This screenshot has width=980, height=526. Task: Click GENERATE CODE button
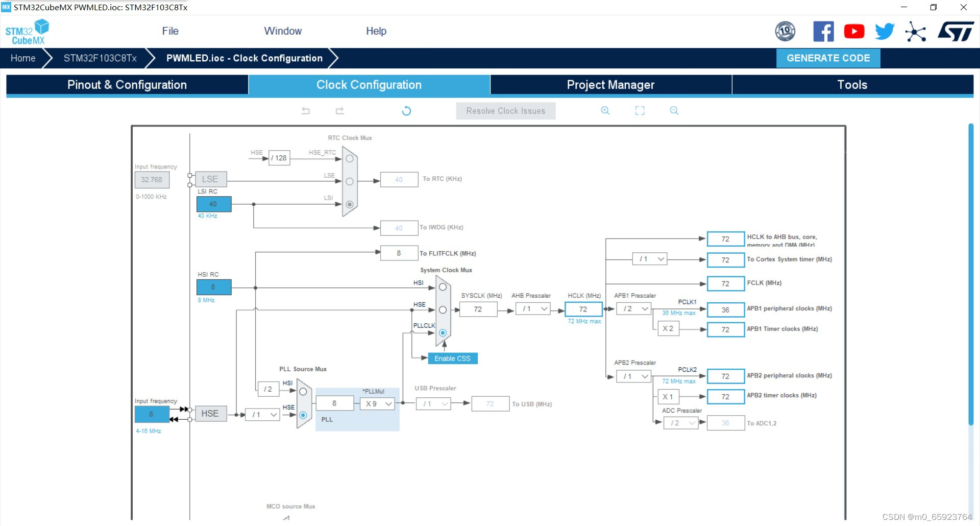click(828, 58)
